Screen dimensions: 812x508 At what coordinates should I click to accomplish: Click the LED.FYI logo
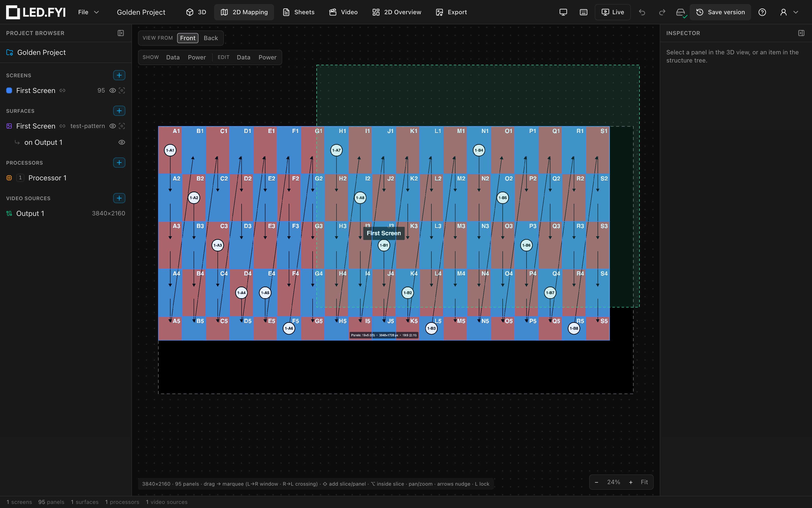pyautogui.click(x=36, y=12)
